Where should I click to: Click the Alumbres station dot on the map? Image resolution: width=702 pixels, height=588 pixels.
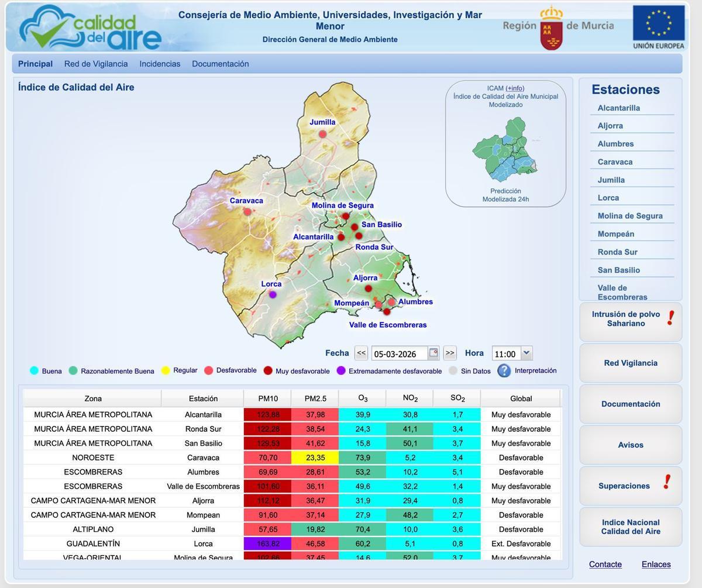pos(391,302)
